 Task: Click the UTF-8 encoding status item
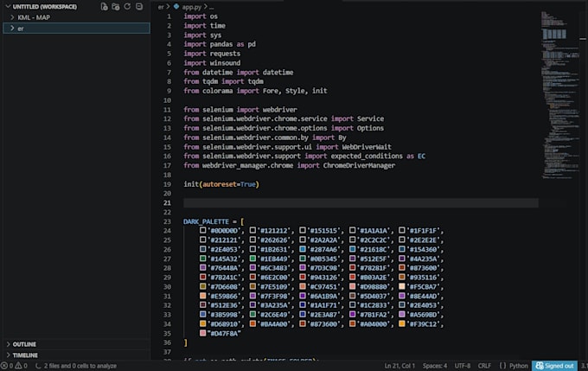463,365
